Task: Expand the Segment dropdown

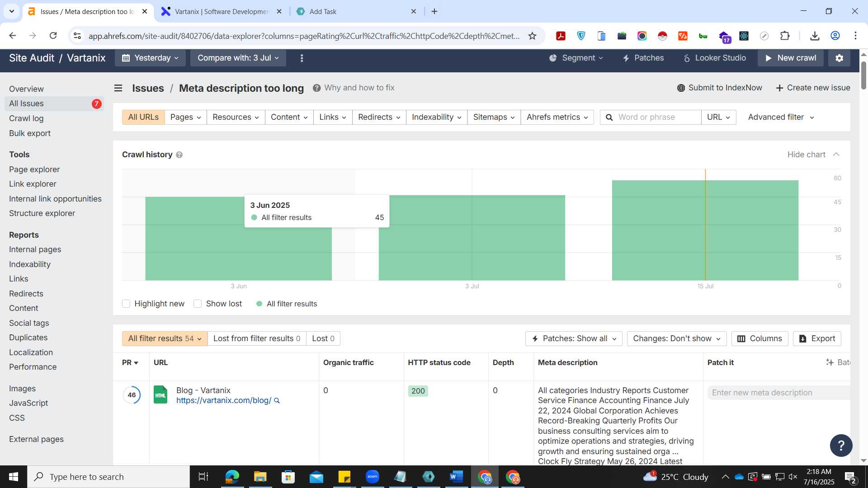Action: pos(576,58)
